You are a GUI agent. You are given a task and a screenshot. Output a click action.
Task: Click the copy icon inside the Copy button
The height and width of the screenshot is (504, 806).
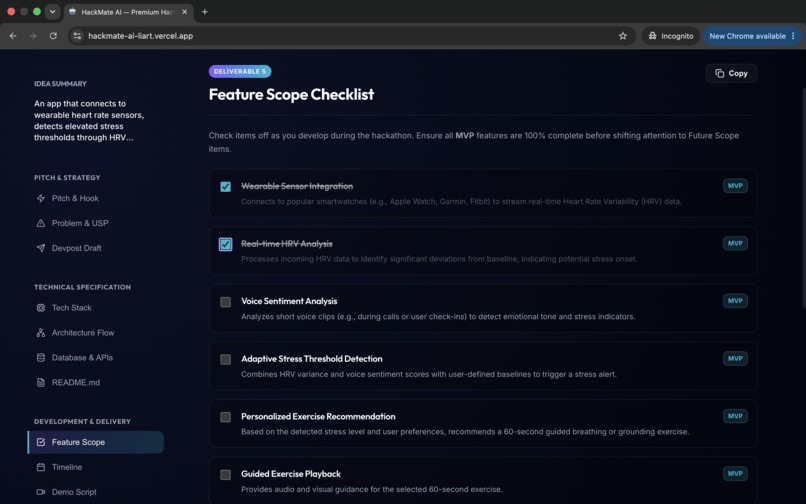[720, 74]
